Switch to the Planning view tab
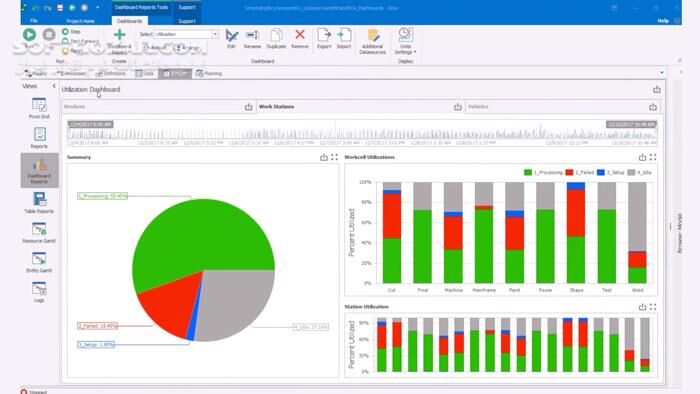700x394 pixels. (209, 74)
